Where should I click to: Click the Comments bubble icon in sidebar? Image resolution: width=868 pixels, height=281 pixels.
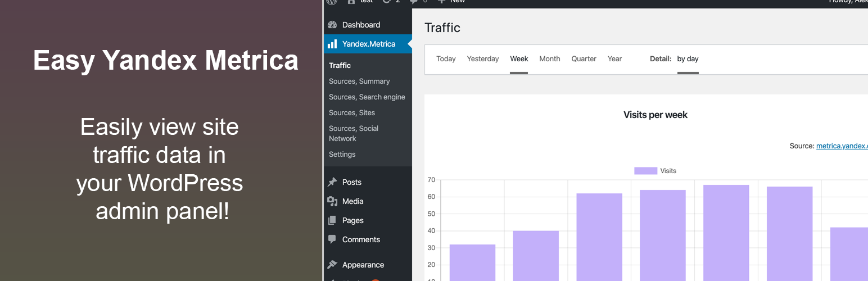pos(332,239)
